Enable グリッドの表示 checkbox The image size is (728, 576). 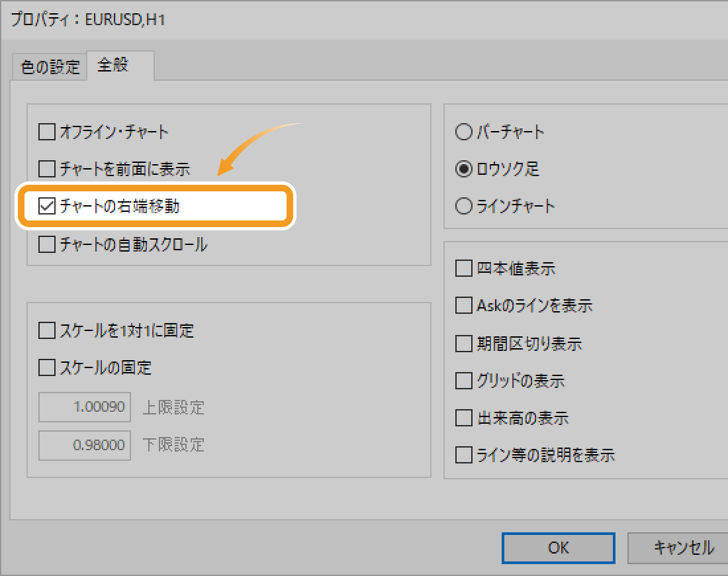pos(464,381)
